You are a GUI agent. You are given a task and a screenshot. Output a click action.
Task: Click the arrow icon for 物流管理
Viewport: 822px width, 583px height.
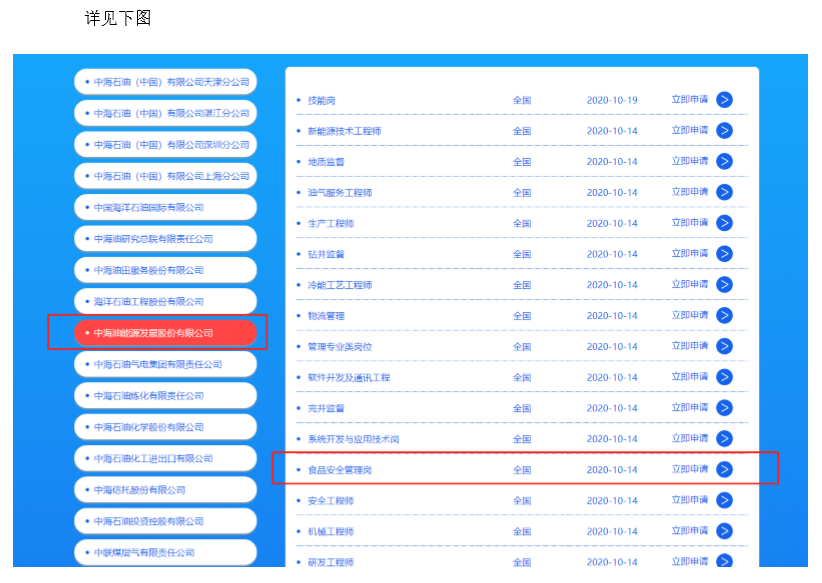coord(724,316)
